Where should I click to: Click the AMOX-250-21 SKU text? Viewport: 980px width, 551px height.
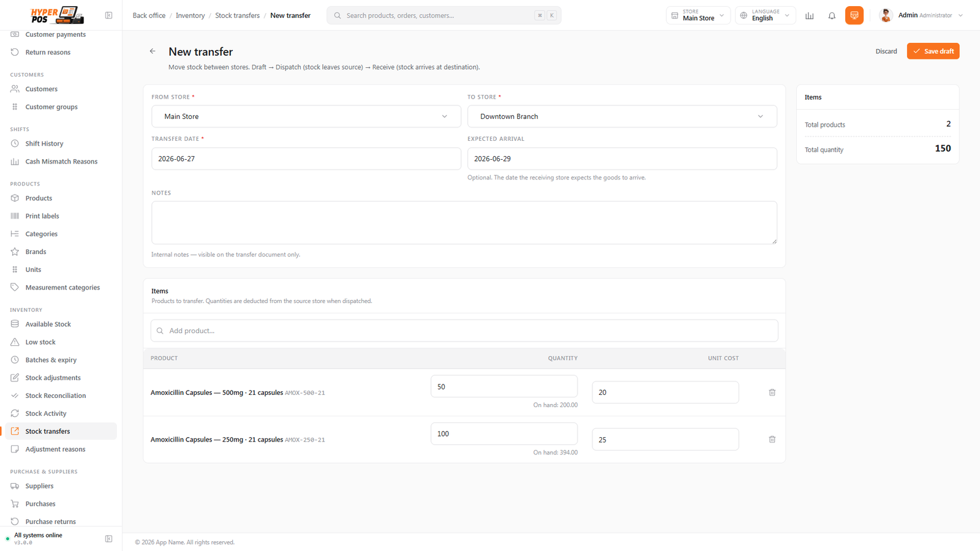click(x=305, y=440)
